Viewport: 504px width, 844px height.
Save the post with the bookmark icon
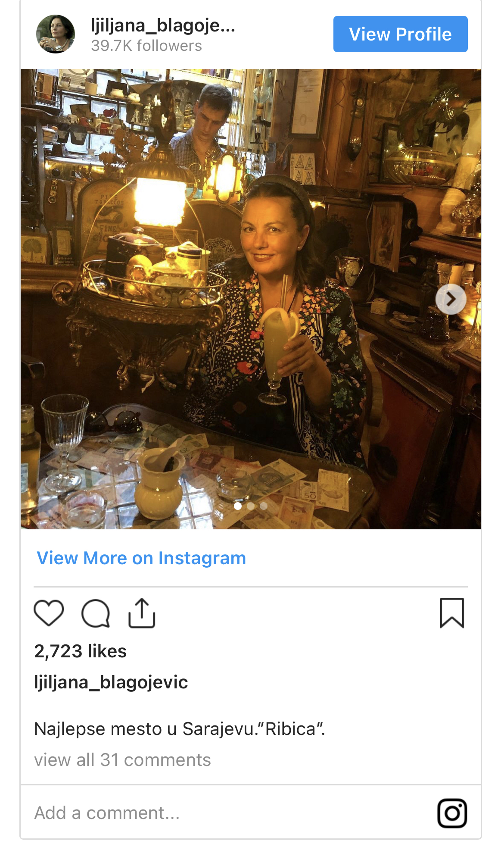point(452,613)
